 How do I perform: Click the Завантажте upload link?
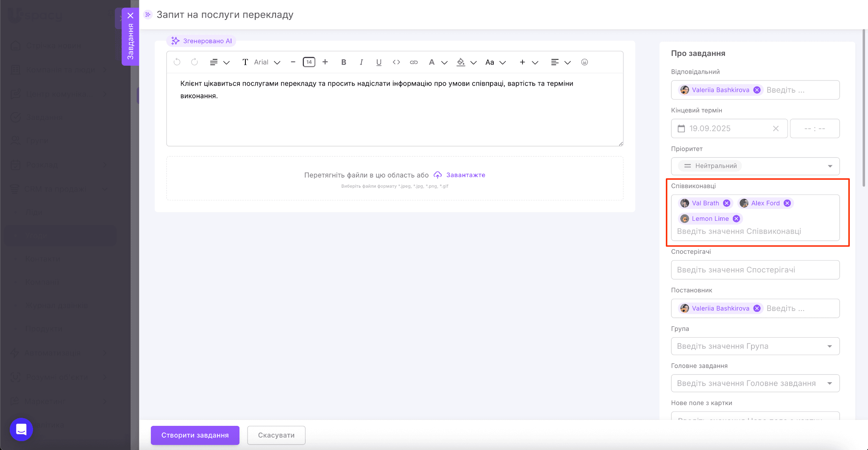point(465,175)
